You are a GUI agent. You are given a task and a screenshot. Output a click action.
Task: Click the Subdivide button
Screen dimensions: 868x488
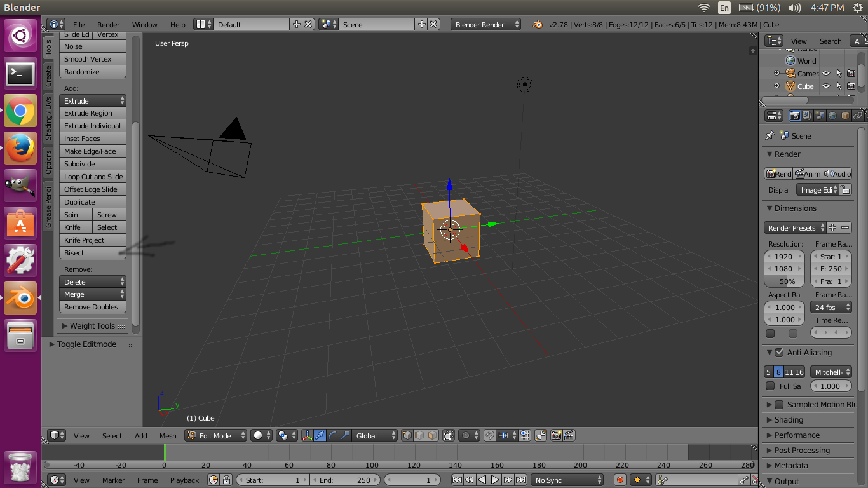pos(93,164)
